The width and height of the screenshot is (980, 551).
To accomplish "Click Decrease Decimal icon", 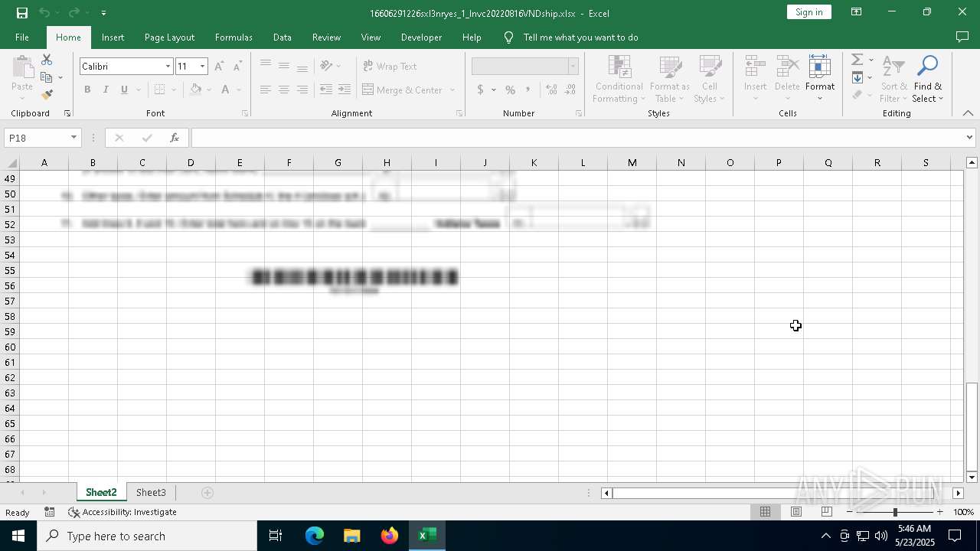I will point(570,90).
